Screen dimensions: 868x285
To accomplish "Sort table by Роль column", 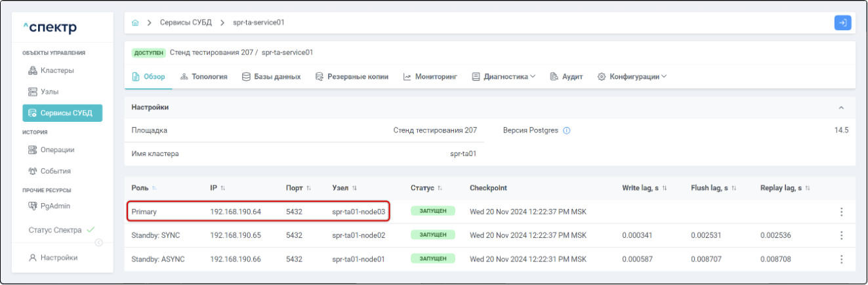I will pyautogui.click(x=155, y=189).
